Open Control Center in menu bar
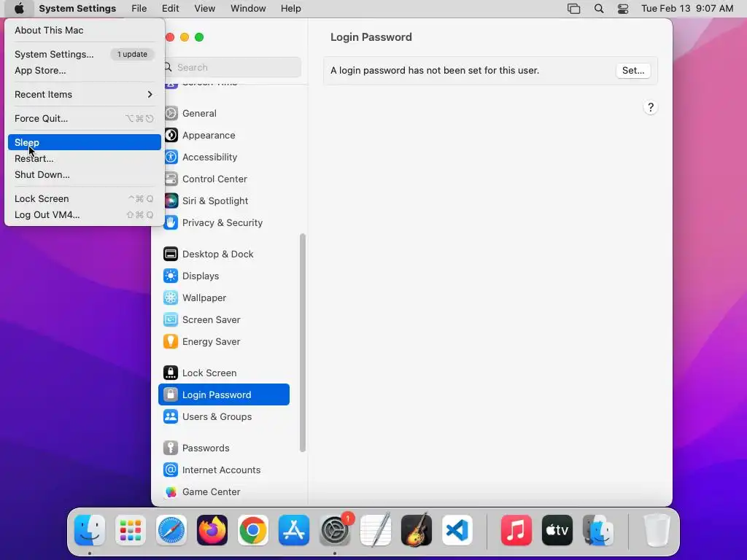This screenshot has height=560, width=747. tap(623, 9)
